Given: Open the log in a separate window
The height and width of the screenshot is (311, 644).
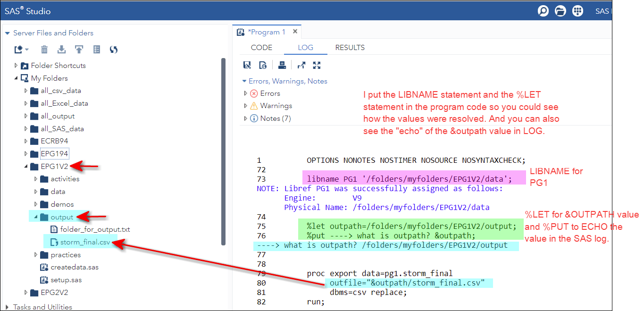Looking at the screenshot, I should click(x=301, y=65).
